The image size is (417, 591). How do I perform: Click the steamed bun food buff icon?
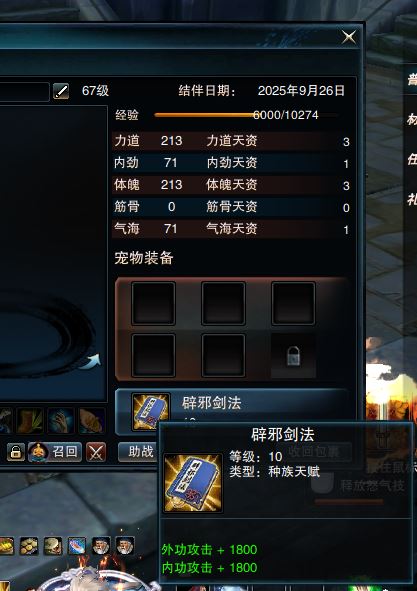(x=53, y=546)
